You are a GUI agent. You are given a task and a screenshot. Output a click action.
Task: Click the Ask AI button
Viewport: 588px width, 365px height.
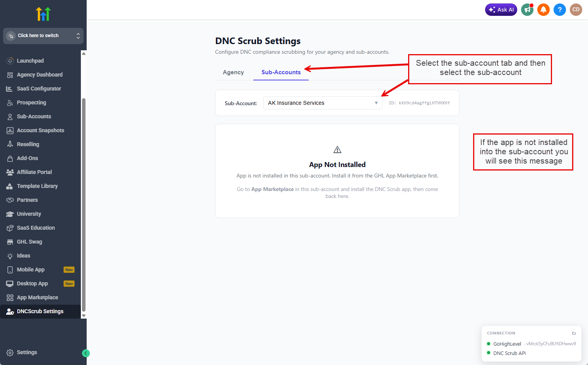pyautogui.click(x=501, y=10)
